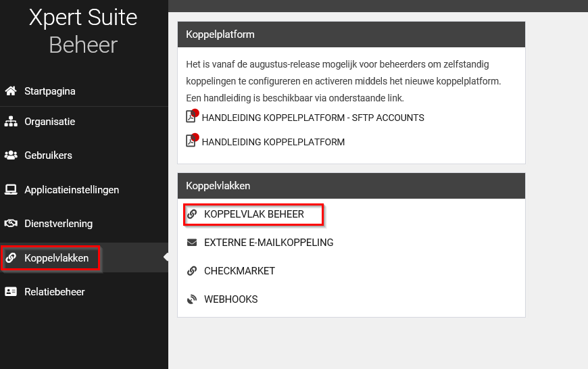The image size is (588, 369).
Task: Click the Gebruikers people icon
Action: coord(11,155)
